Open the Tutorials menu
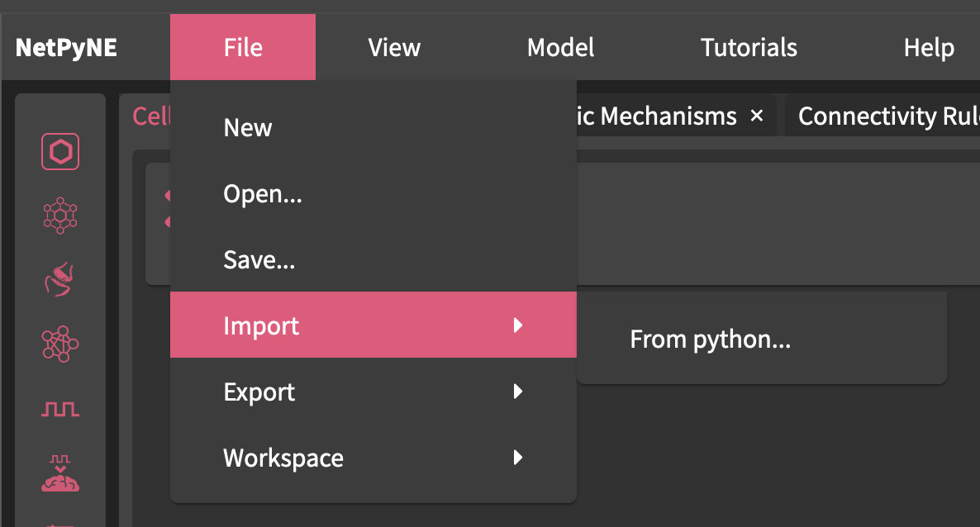Screen dimensions: 980x527 tap(749, 48)
